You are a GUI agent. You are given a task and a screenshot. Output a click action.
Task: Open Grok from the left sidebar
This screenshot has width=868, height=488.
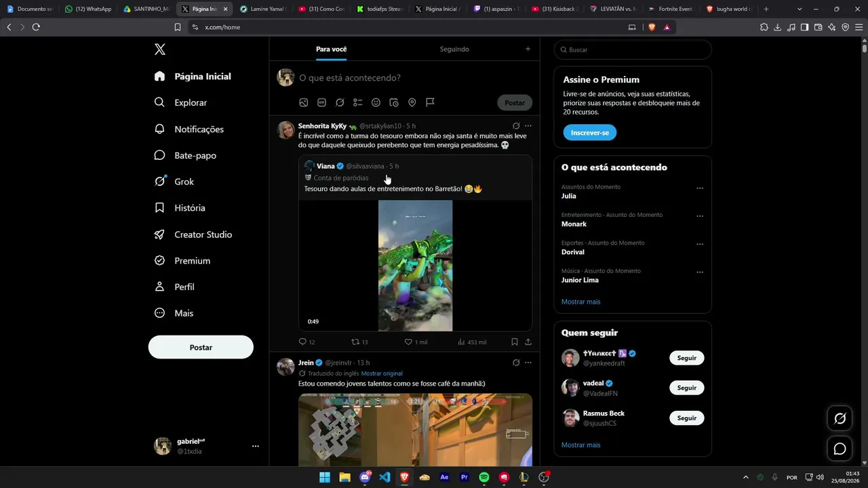[x=174, y=182]
